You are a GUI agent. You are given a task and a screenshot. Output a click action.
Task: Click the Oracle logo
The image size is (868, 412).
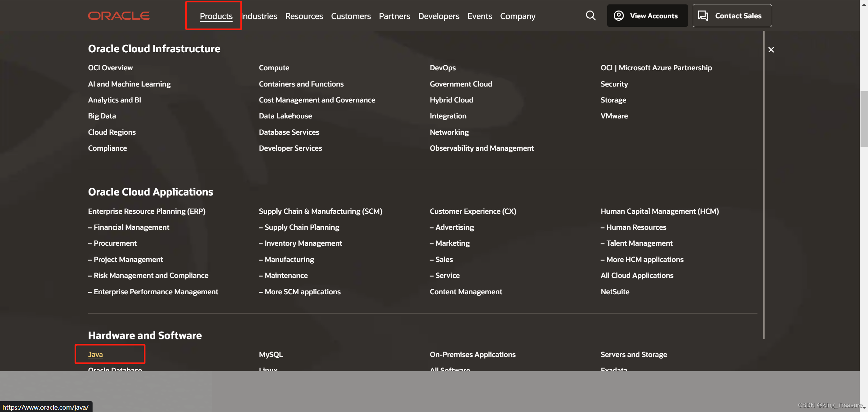point(119,16)
